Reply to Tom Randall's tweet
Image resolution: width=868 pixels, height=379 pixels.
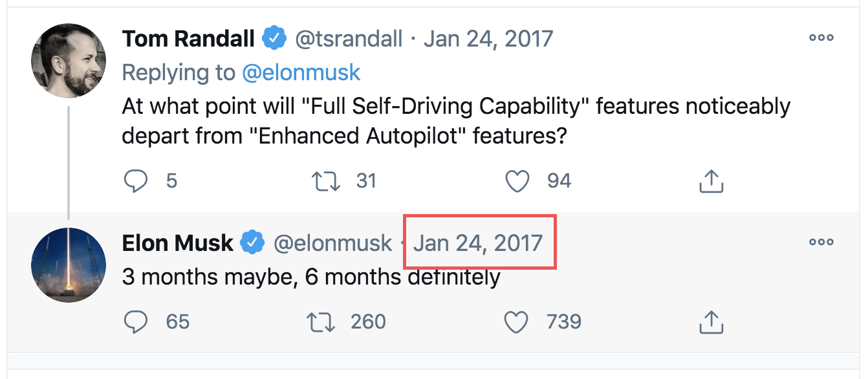[x=136, y=180]
